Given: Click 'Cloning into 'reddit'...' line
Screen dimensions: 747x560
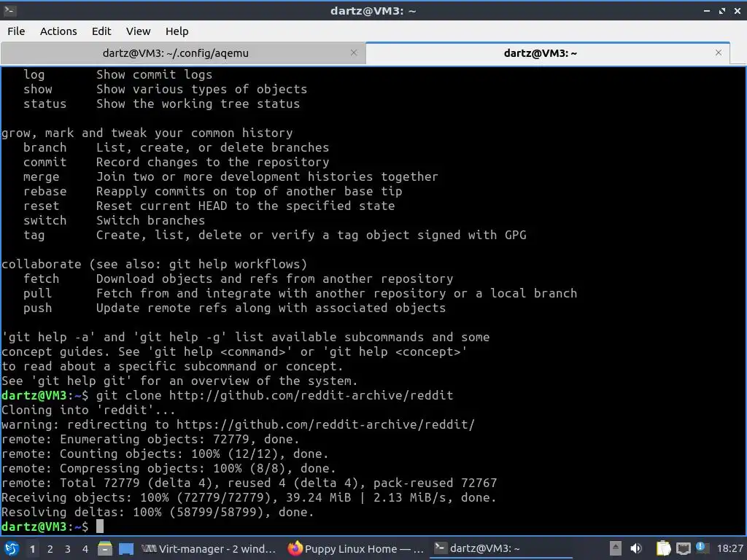Looking at the screenshot, I should pyautogui.click(x=88, y=410).
